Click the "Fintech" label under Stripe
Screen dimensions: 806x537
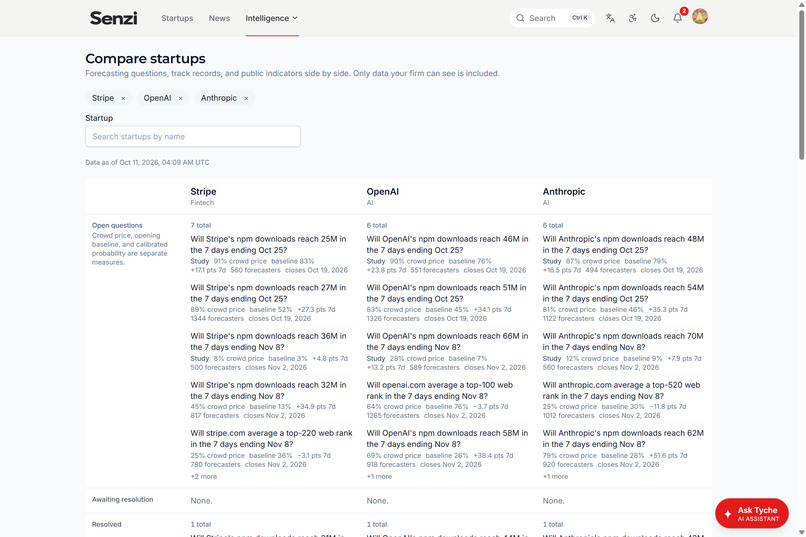click(202, 203)
